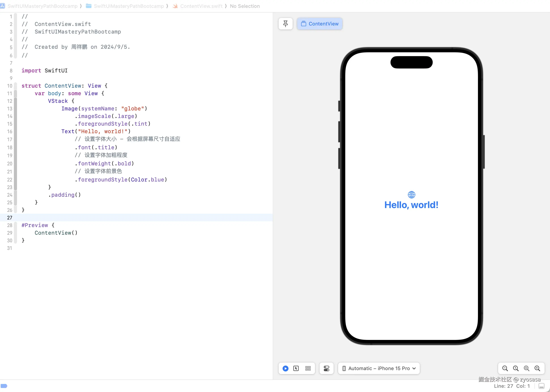Viewport: 550px width, 392px height.
Task: Expand Automatic – iPhone 15 Pro device dropdown
Action: pyautogui.click(x=379, y=368)
